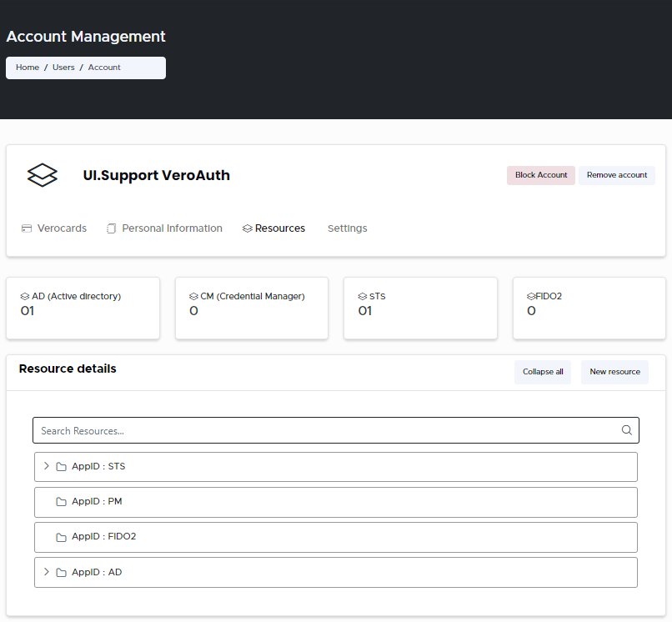This screenshot has width=672, height=622.
Task: Open the Verocards tab
Action: tap(54, 228)
